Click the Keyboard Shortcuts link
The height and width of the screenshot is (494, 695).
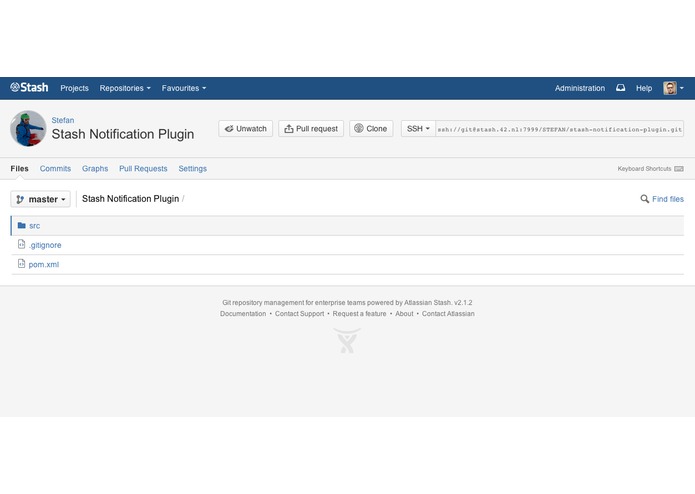(x=644, y=169)
